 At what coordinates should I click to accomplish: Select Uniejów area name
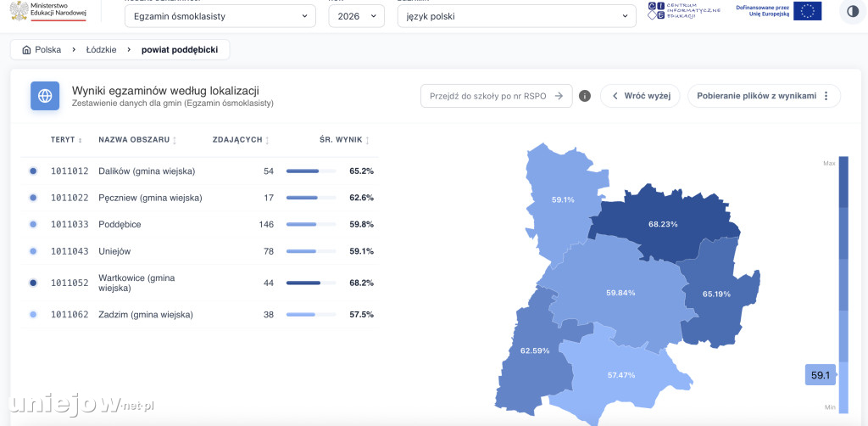click(x=114, y=251)
